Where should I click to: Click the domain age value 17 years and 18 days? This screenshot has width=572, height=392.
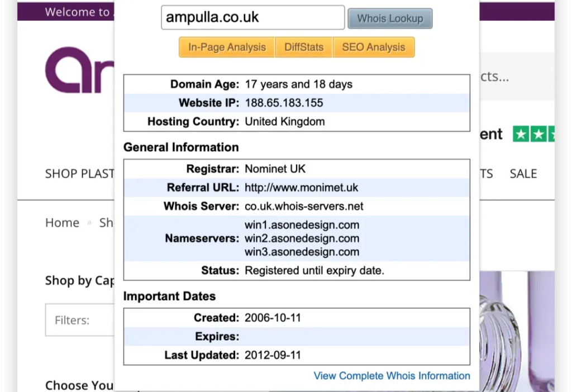point(299,84)
